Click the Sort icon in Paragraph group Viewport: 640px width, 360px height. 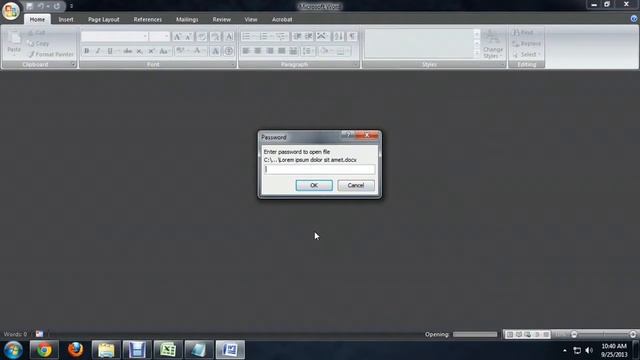pos(338,37)
